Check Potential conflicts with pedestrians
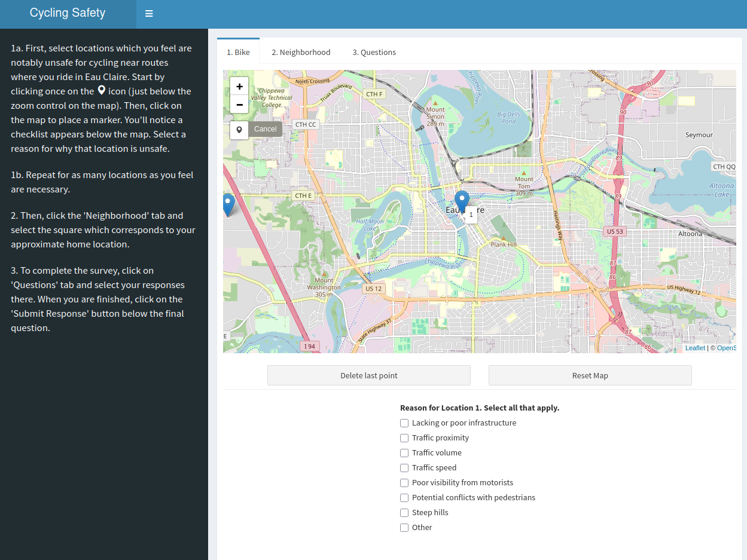Viewport: 747px width, 560px height. 404,498
